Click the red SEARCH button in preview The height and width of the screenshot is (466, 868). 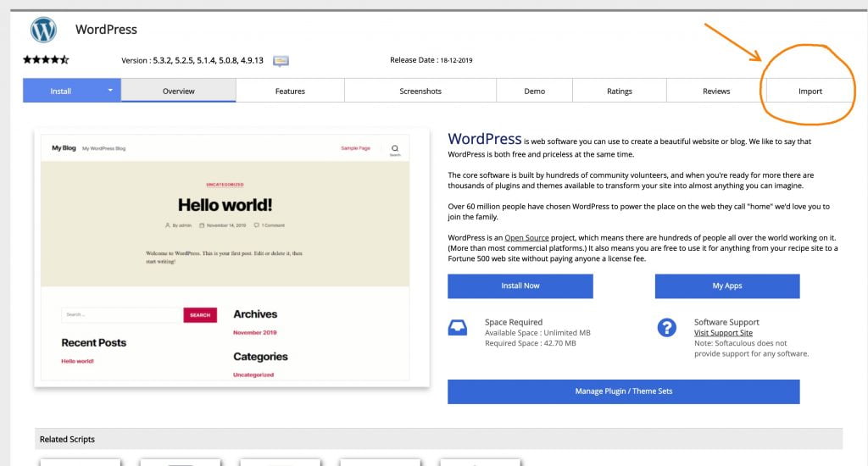(x=200, y=315)
